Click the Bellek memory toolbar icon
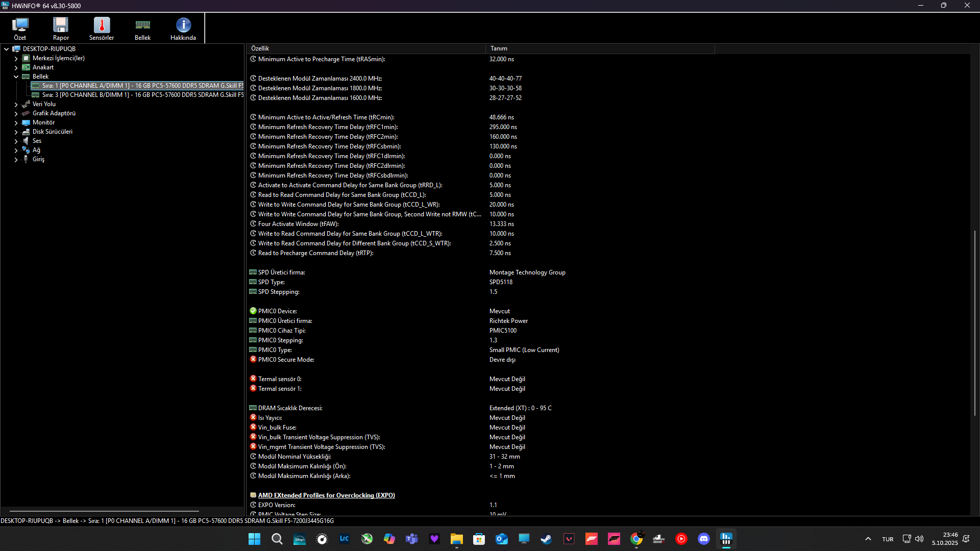980x551 pixels. click(142, 29)
